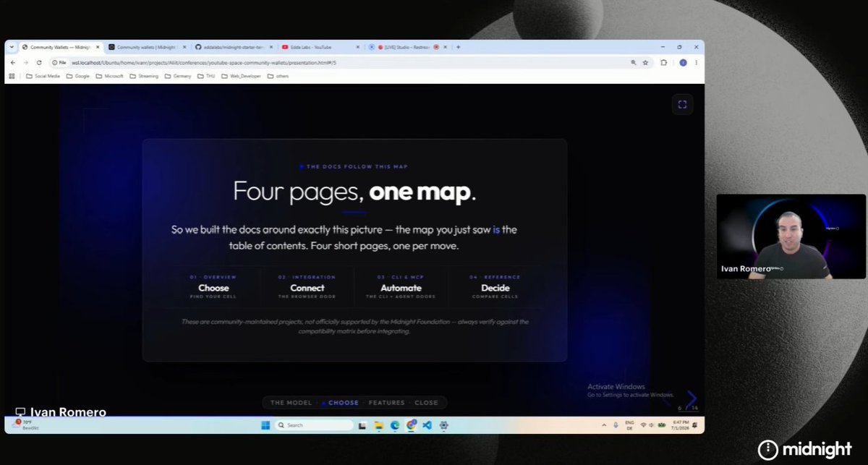Screen dimensions: 868x465
Task: Switch the ENG DE input language
Action: 629,425
